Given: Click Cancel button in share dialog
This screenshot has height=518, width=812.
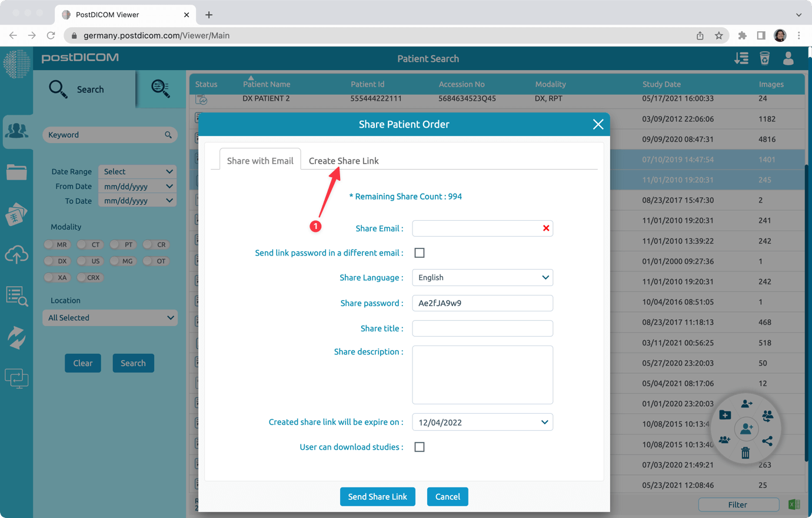Looking at the screenshot, I should pos(448,497).
